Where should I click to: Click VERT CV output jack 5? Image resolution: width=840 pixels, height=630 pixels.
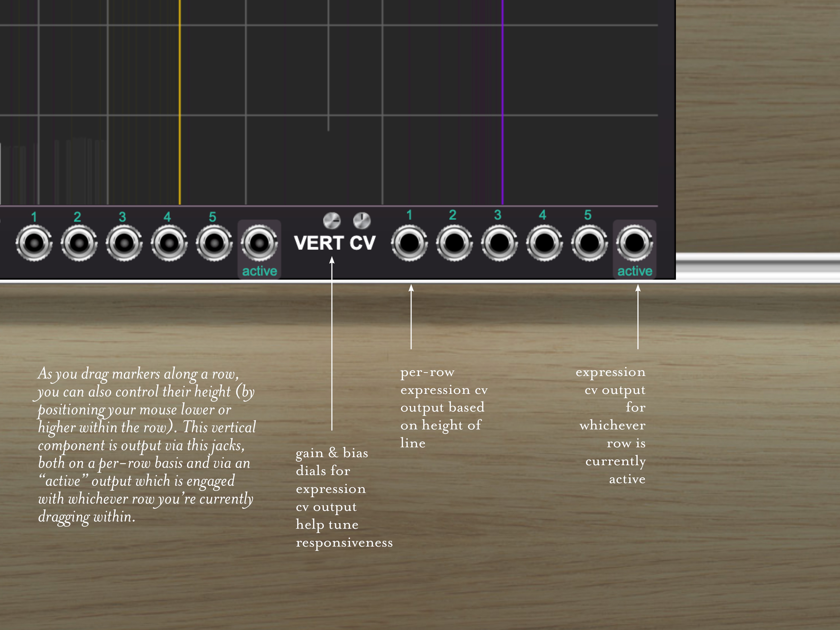(589, 243)
